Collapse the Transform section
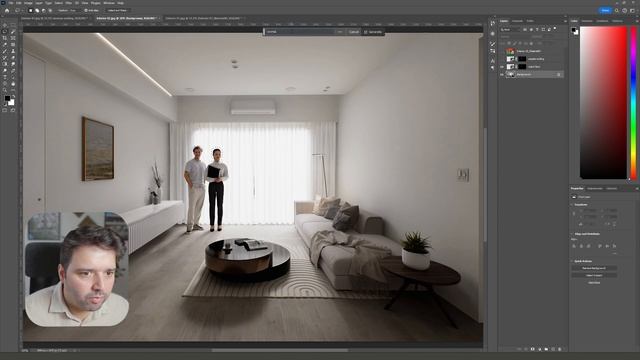Viewport: 640px width, 360px height. (x=571, y=205)
